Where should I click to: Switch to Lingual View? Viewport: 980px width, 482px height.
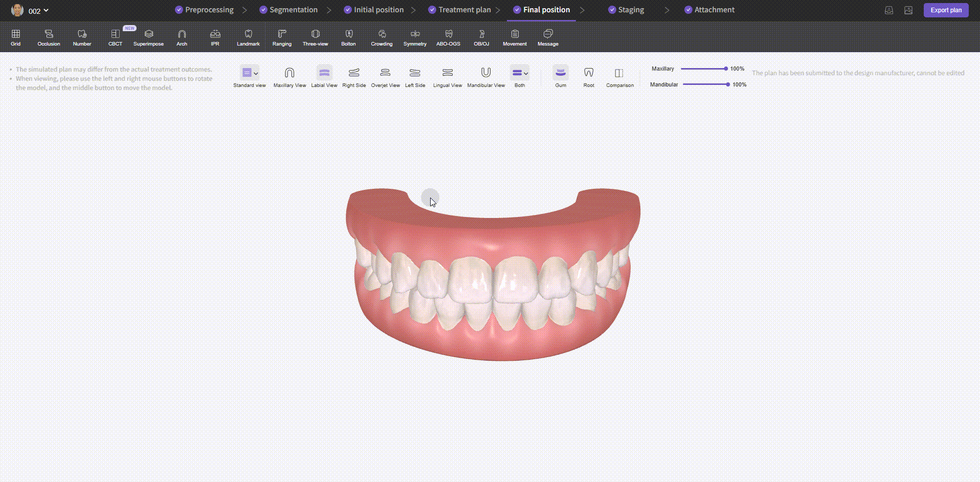448,77
